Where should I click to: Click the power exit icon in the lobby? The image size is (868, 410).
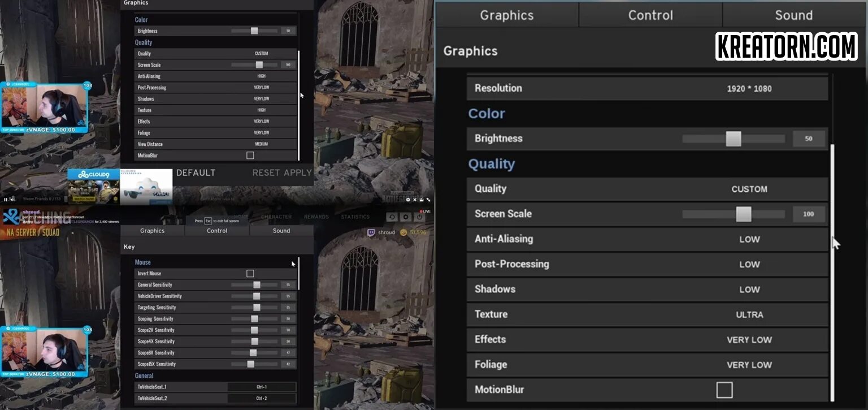pos(419,217)
